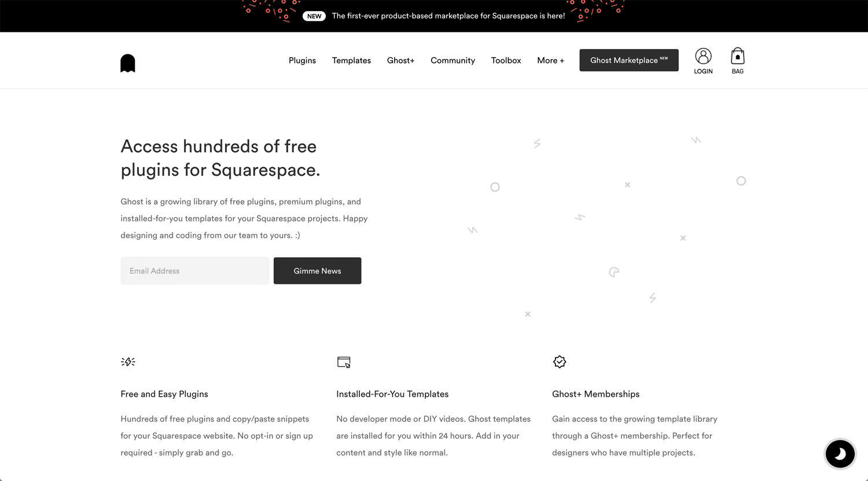This screenshot has height=481, width=868.
Task: Click the NEW badge in the announcement bar
Action: pyautogui.click(x=314, y=16)
